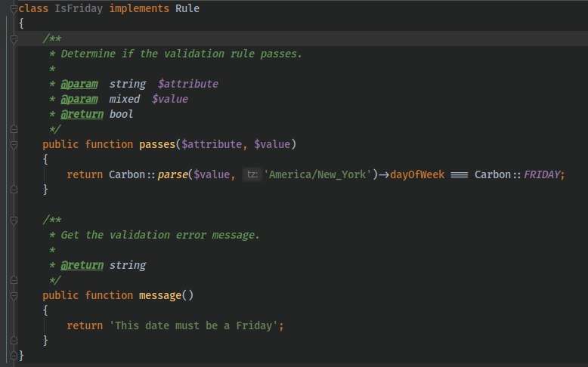
Task: Collapse the passes function fold marker
Action: pos(14,144)
